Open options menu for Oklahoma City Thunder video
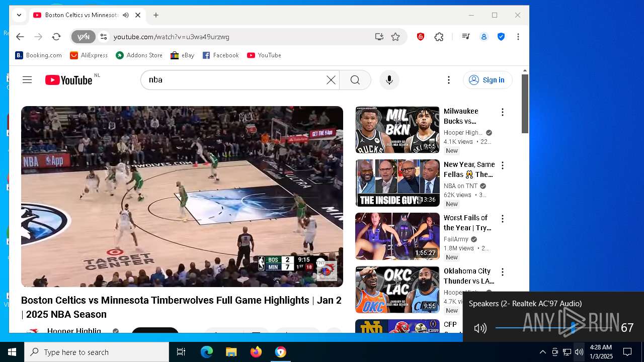Screen dimensions: 644x362 tap(502, 272)
